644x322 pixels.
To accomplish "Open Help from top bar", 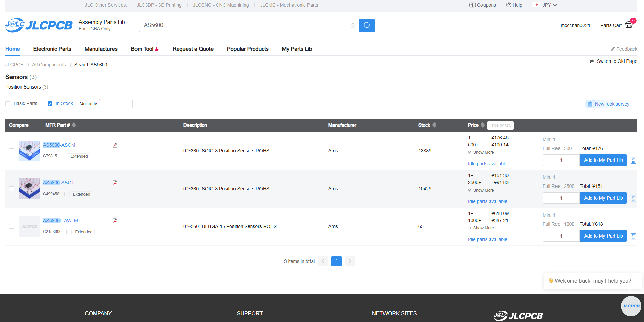I will point(514,5).
